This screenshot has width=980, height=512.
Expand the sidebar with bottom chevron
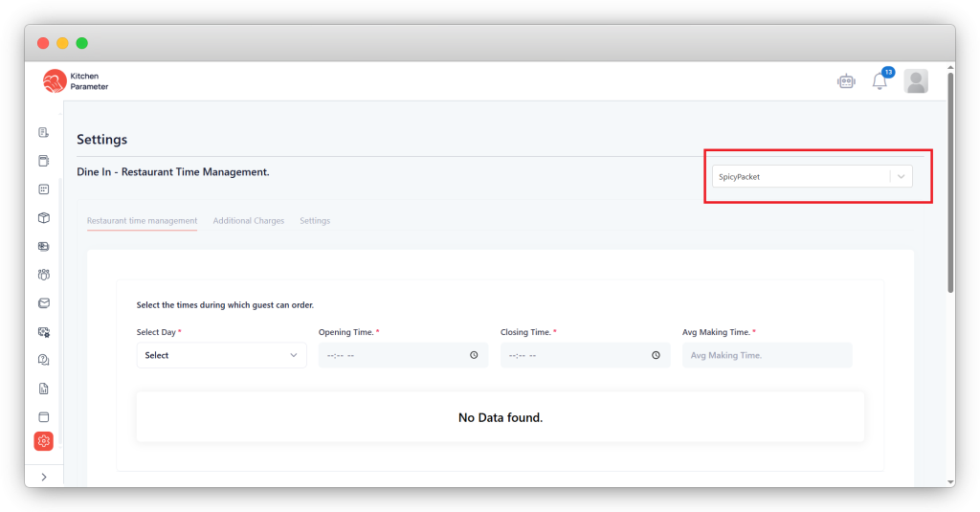[43, 477]
